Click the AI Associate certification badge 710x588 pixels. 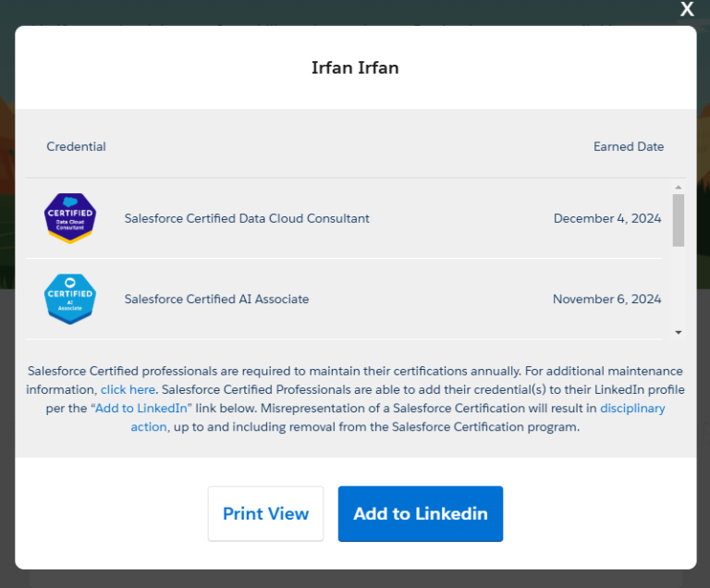click(70, 299)
